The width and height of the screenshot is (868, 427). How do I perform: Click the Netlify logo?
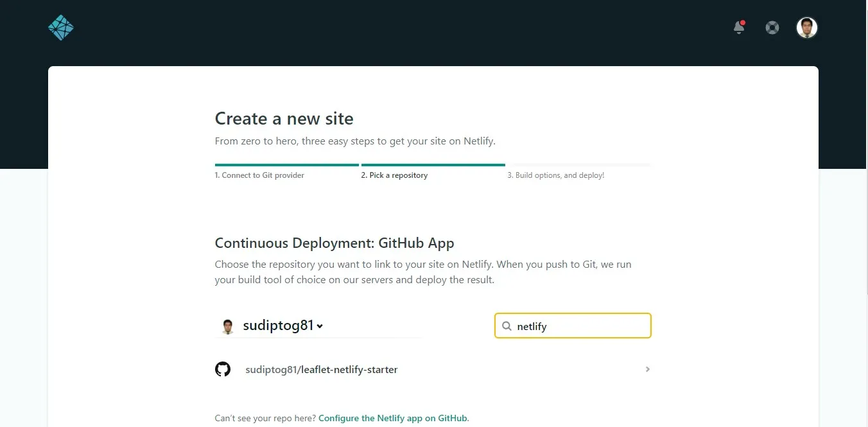click(x=61, y=27)
